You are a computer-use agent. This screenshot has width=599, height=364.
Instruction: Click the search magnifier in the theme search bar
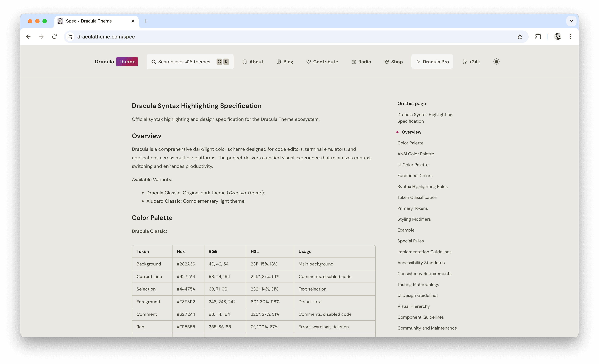(x=154, y=62)
